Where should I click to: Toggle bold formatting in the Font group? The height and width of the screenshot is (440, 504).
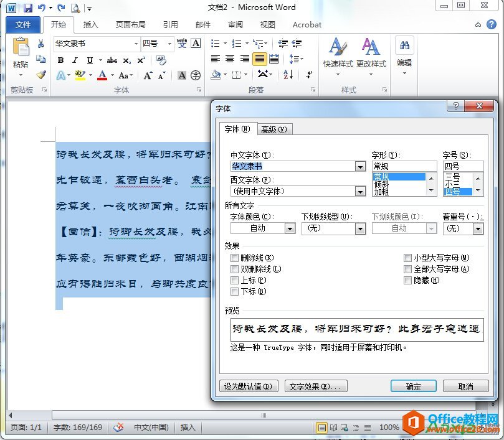click(60, 60)
